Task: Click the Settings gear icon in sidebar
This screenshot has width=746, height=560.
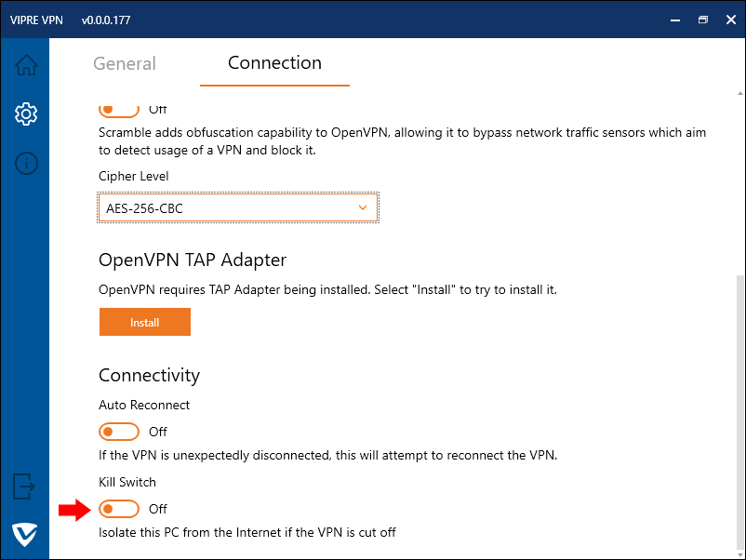Action: [26, 114]
